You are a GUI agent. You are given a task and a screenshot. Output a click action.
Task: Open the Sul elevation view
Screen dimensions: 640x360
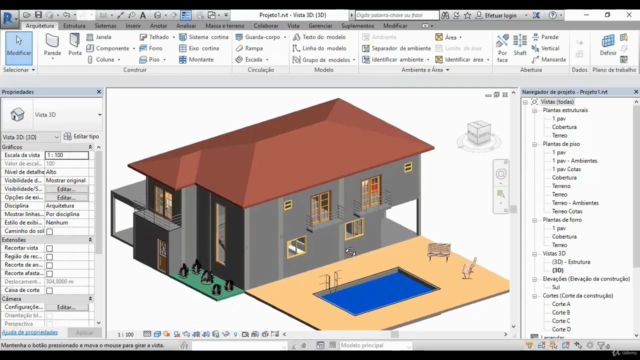coord(556,287)
